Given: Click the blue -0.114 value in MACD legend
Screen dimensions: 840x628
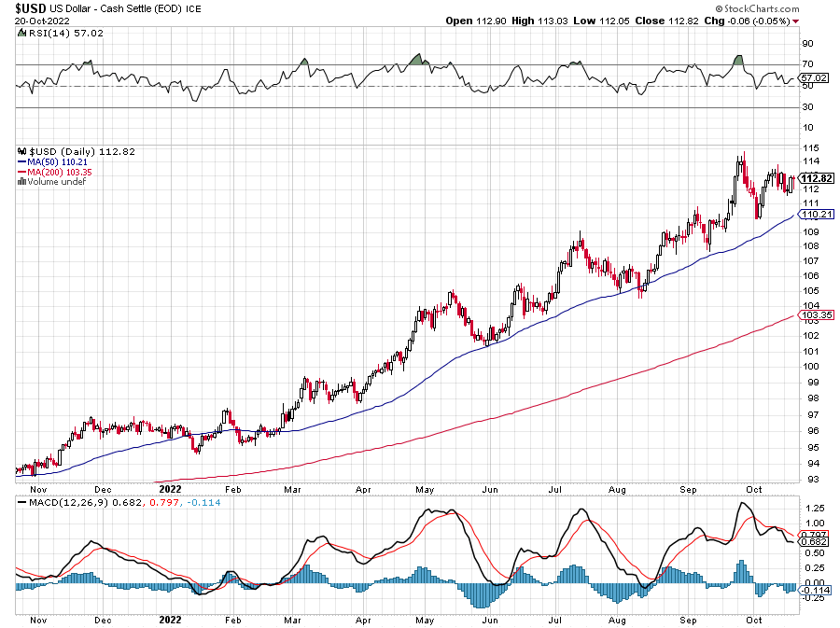Looking at the screenshot, I should pos(203,503).
